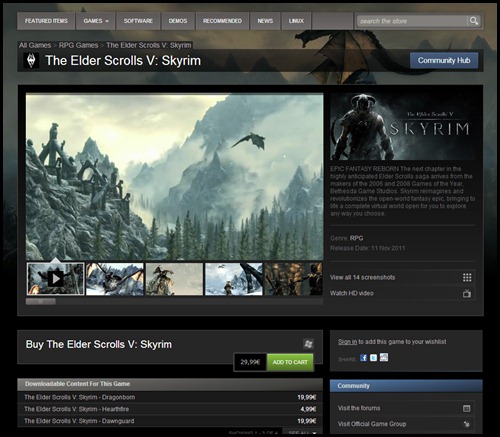Share on Facebook icon
Screen dimensions: 500x437
point(364,358)
